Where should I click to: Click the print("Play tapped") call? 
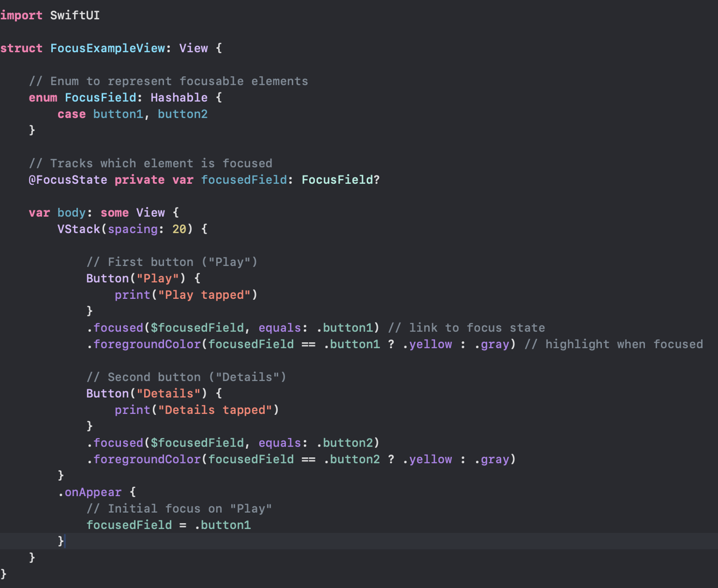pyautogui.click(x=186, y=295)
